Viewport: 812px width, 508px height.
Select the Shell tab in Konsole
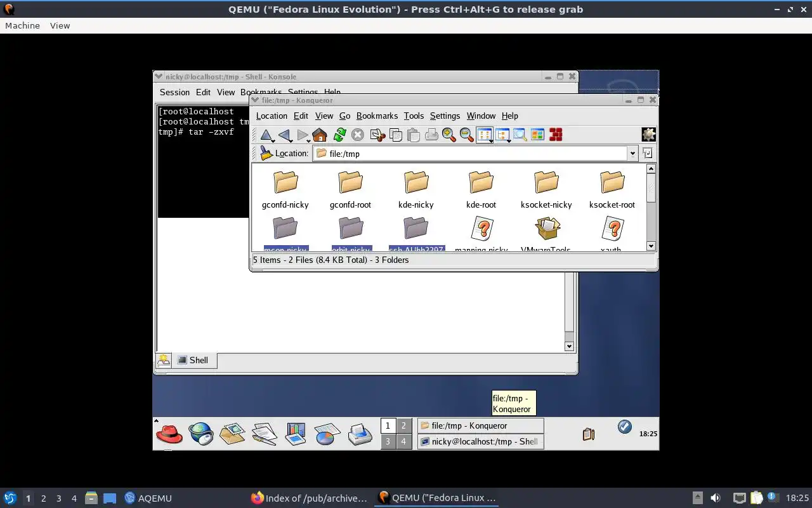click(x=193, y=360)
